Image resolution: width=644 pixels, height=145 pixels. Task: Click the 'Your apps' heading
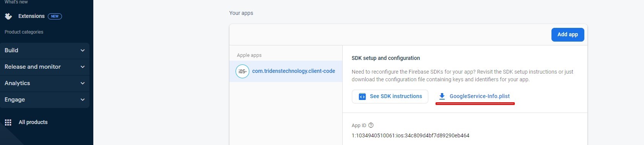[241, 13]
